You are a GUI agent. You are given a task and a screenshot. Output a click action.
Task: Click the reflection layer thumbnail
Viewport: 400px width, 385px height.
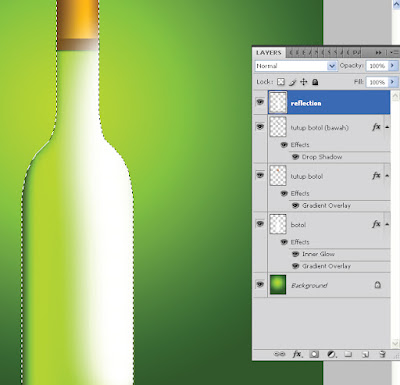pos(278,102)
